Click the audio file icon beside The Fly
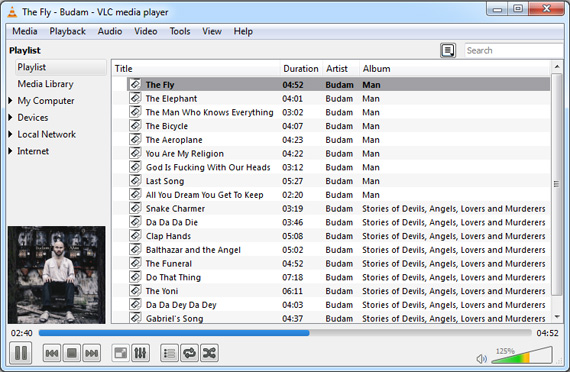Viewport: 570px width, 372px height. click(x=135, y=84)
